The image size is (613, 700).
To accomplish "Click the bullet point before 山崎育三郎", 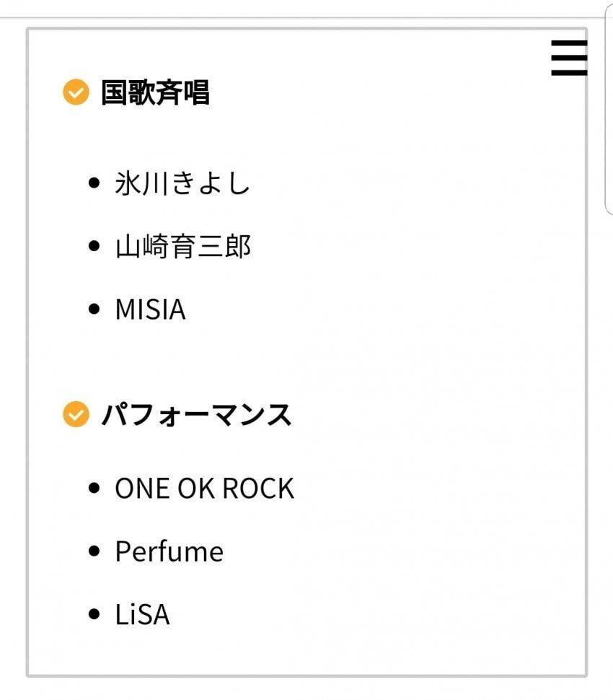I will click(94, 246).
